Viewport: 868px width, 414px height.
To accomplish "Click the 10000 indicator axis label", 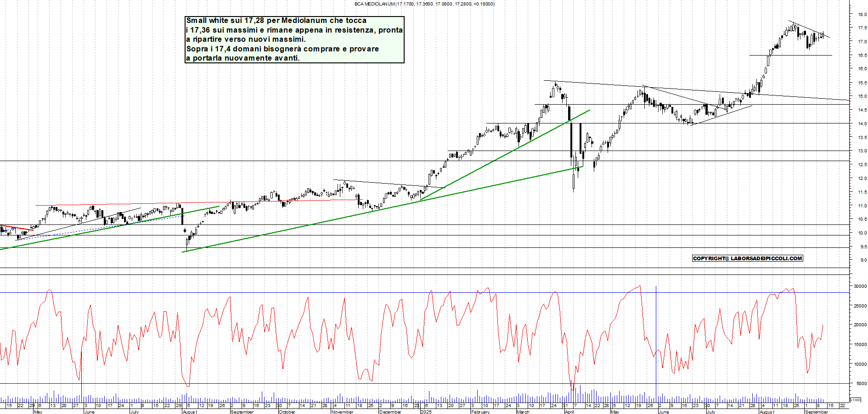I will (860, 364).
